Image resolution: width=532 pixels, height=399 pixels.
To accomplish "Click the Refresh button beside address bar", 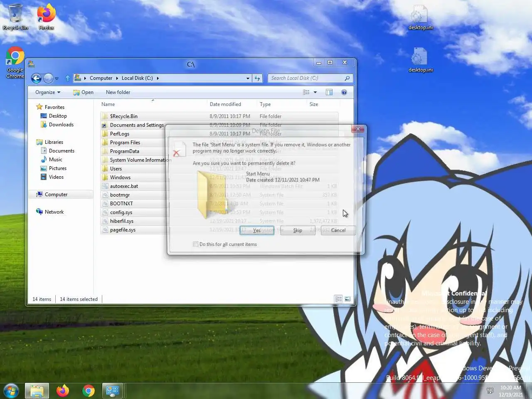I will (x=257, y=78).
